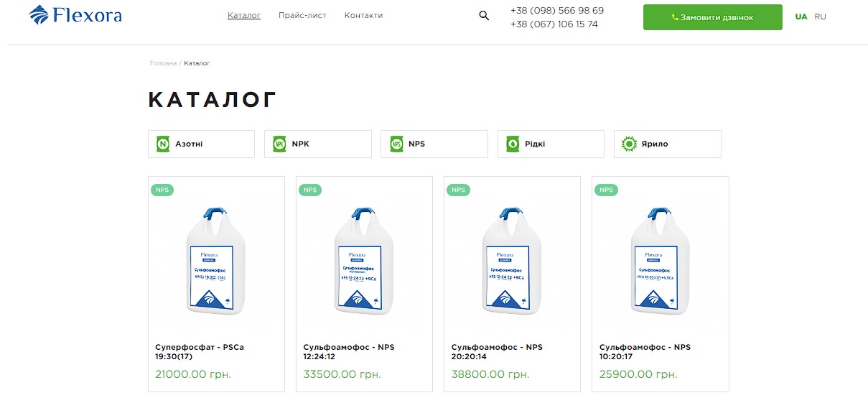The width and height of the screenshot is (868, 398).
Task: Open Суперфосфат - PSCa 19:30(17) title
Action: tap(200, 352)
